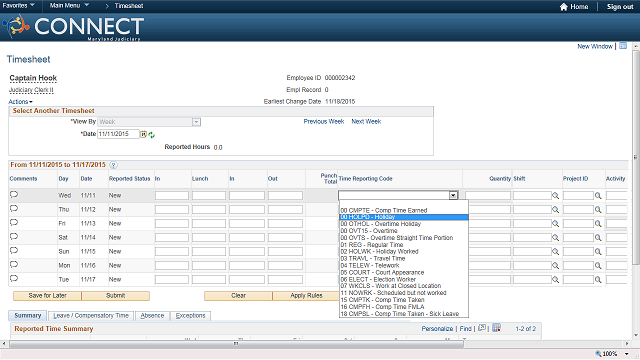The height and width of the screenshot is (360, 640).
Task: Click the vertical page scrollbar
Action: tap(636, 157)
